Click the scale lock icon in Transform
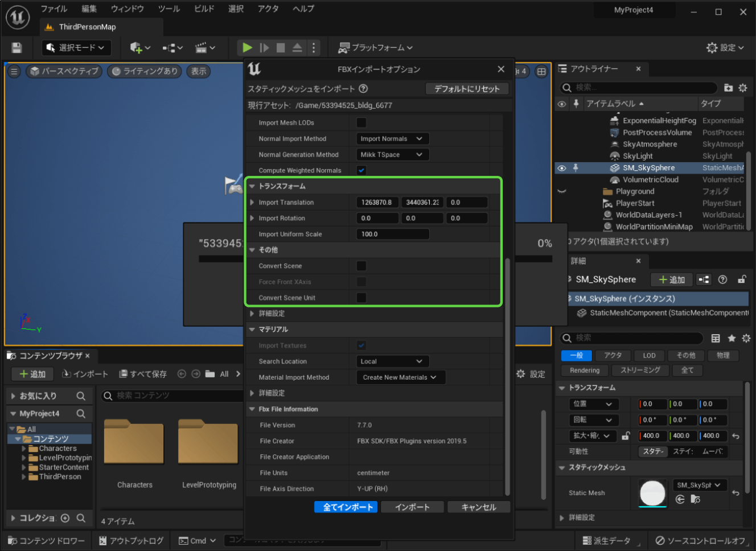 click(626, 436)
